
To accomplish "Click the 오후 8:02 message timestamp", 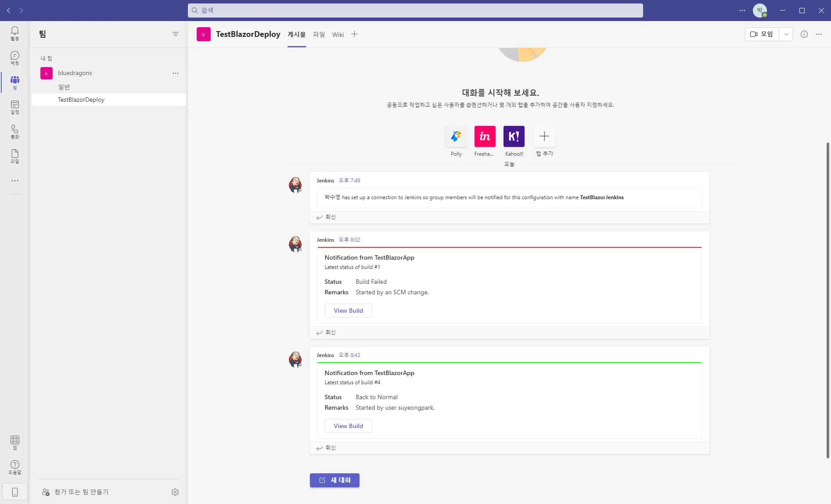I will [349, 239].
